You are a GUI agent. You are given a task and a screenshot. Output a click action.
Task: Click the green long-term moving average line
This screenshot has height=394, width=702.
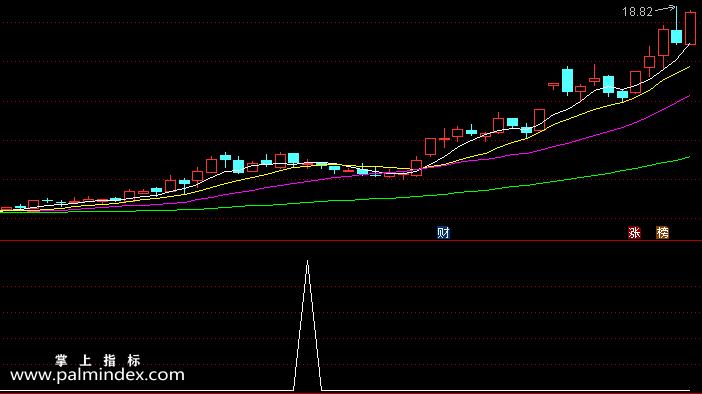(x=448, y=194)
